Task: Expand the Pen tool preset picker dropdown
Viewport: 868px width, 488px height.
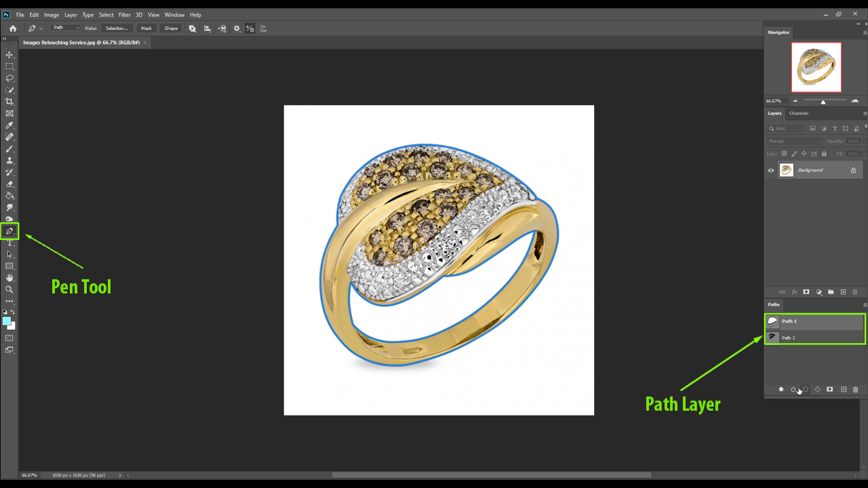Action: click(41, 28)
